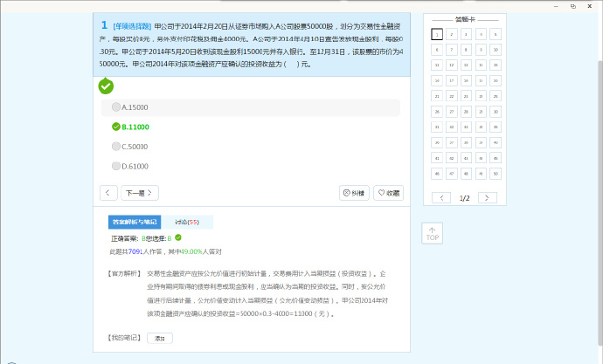Open question 25 from answer card

tap(496, 96)
